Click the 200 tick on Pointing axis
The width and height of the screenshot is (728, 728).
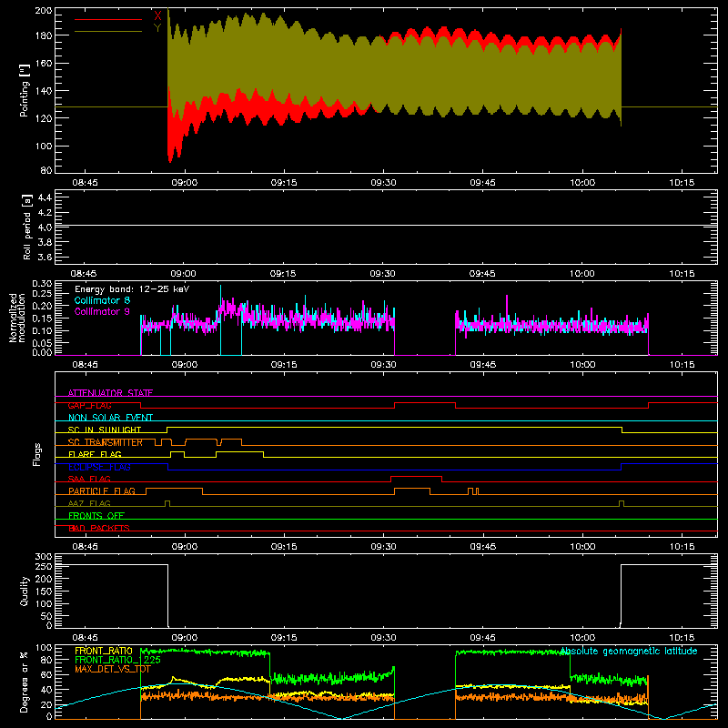44,11
